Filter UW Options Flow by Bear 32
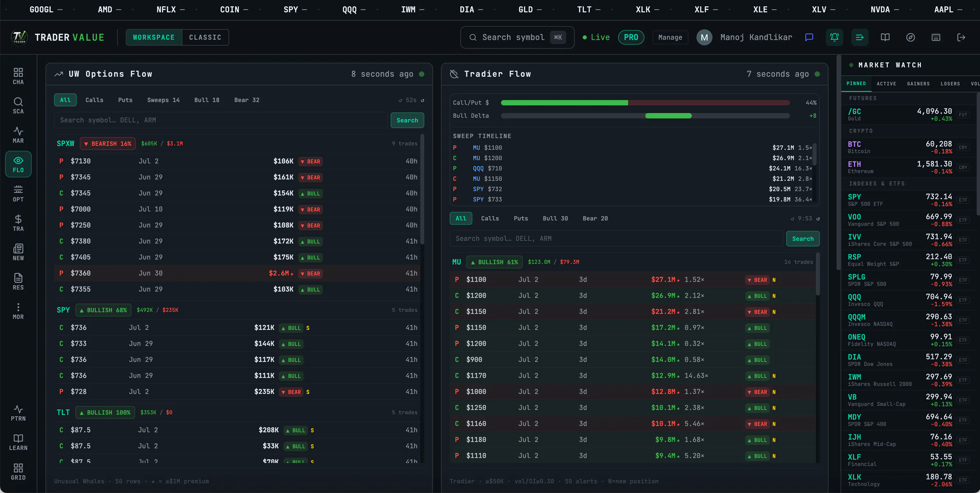The width and height of the screenshot is (980, 493). pyautogui.click(x=247, y=100)
